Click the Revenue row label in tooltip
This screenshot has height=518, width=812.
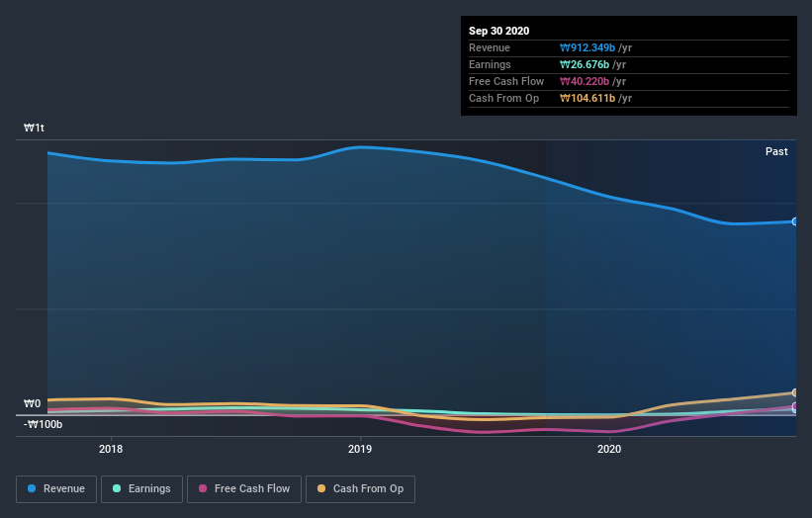tap(490, 47)
